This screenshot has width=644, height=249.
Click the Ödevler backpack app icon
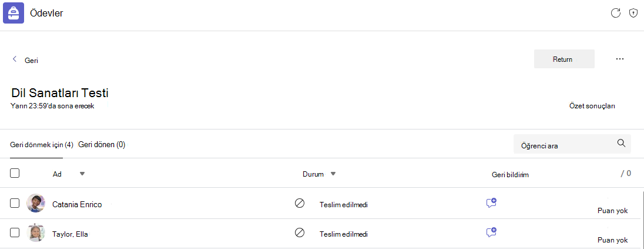(14, 13)
